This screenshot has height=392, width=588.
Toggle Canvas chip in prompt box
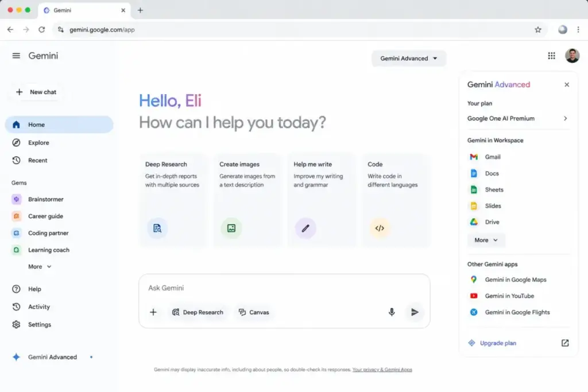254,312
